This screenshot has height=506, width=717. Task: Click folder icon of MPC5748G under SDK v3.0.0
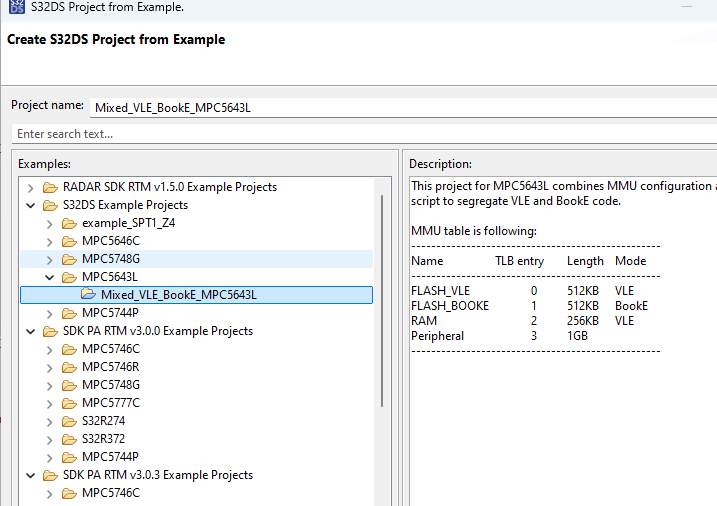click(x=69, y=385)
